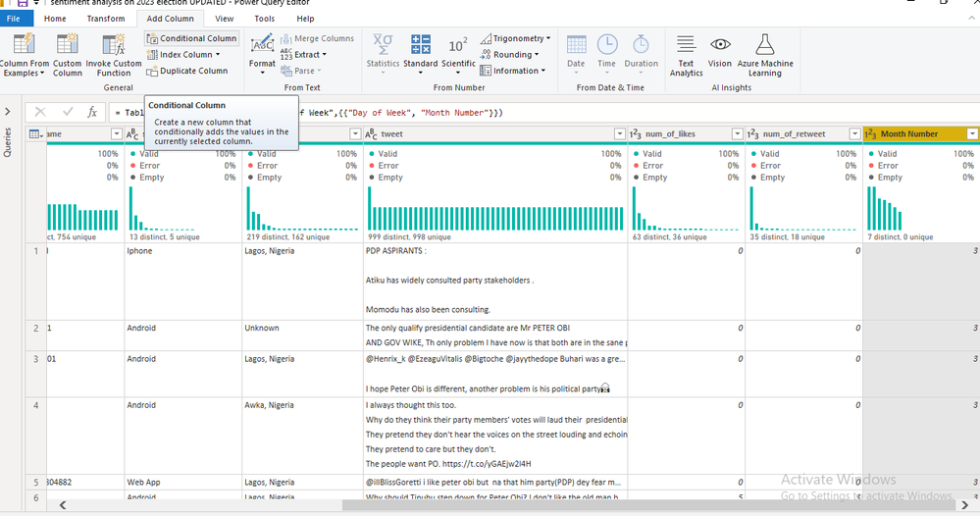Open filter dropdown for num_of_retweet column
The height and width of the screenshot is (516, 980).
[x=854, y=133]
